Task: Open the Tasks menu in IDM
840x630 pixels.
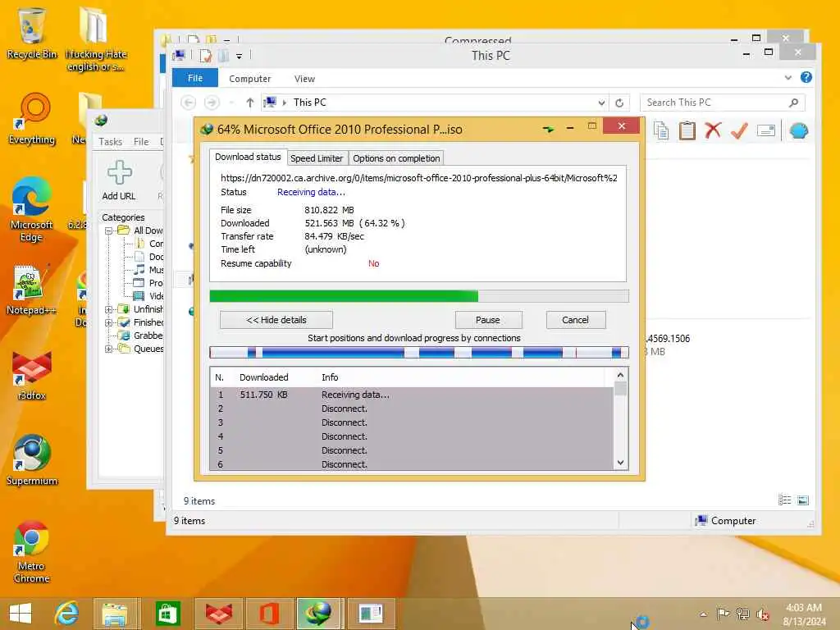Action: [x=111, y=141]
